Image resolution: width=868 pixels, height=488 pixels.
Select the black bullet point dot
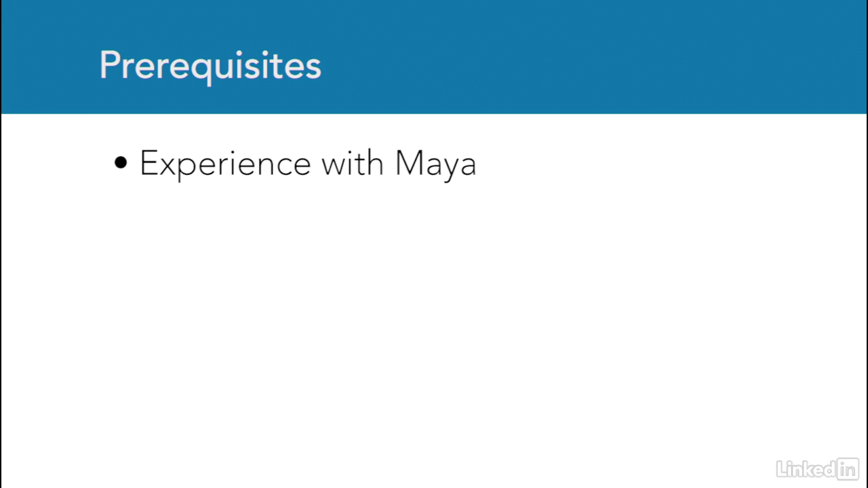coord(121,163)
